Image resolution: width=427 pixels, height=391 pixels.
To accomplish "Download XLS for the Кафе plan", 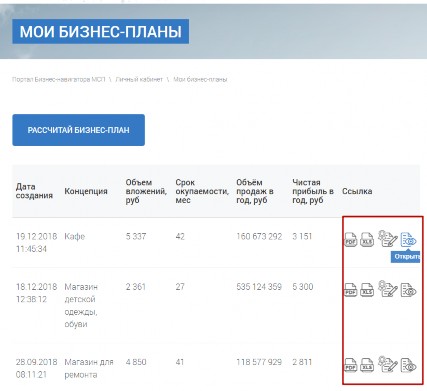I will point(367,239).
